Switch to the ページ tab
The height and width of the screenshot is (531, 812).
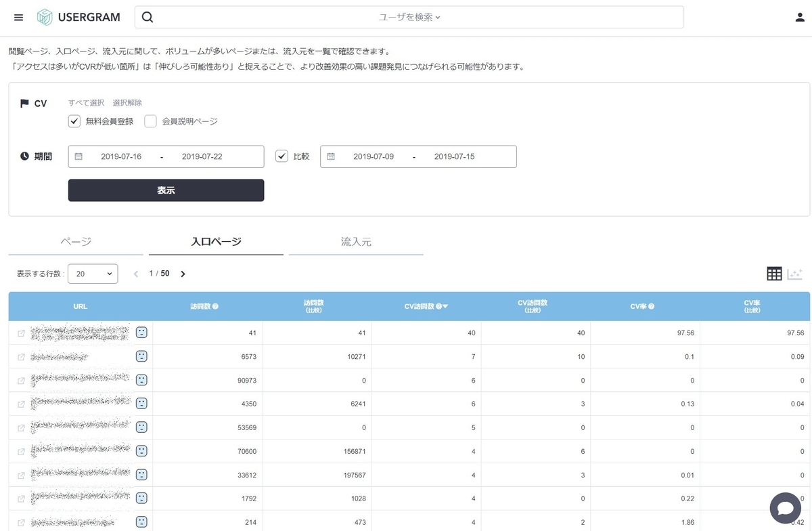[76, 242]
